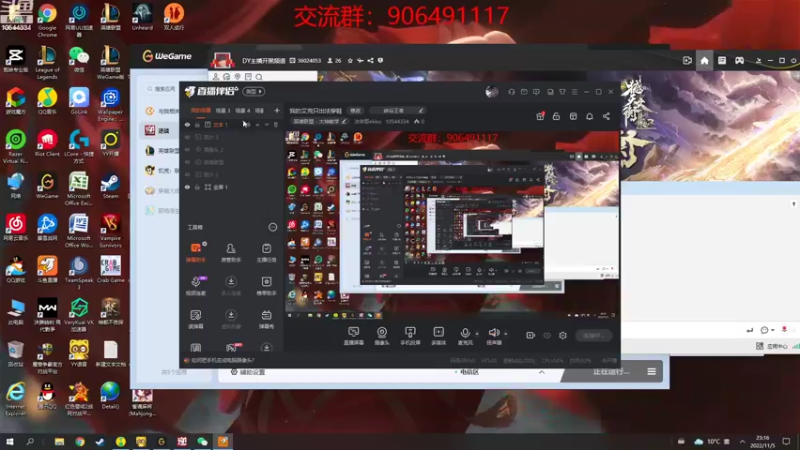Add a 手机投屏 phone casting source
This screenshot has height=450, width=800.
pyautogui.click(x=410, y=336)
